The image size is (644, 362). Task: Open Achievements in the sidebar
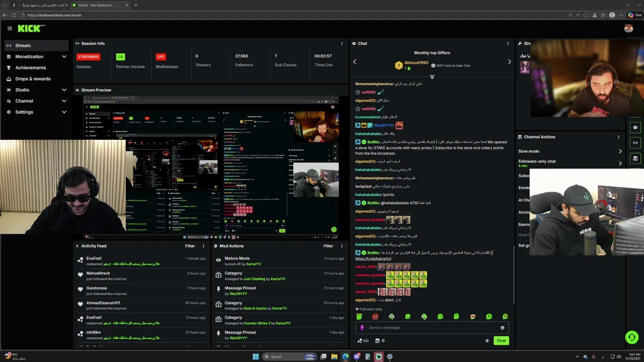[x=37, y=68]
